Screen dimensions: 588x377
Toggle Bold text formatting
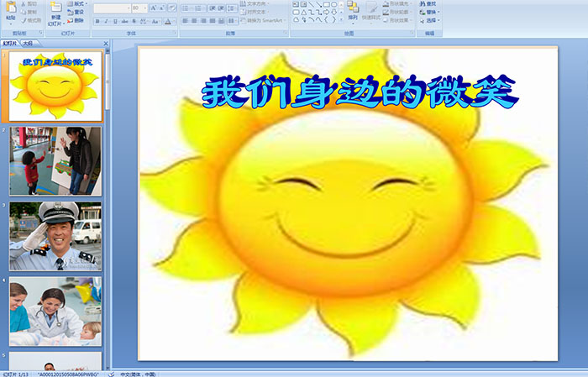[97, 21]
